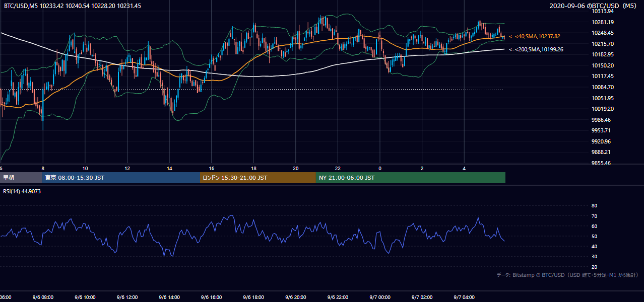Click the 9/6 22:00 time label
Image resolution: width=644 pixels, height=302 pixels.
338,297
